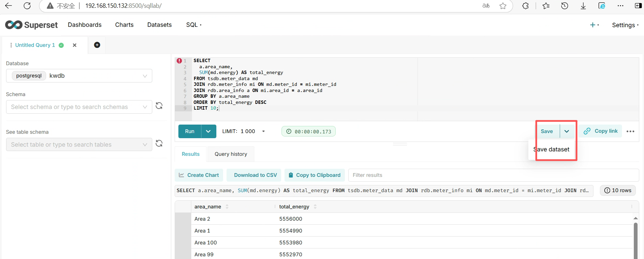Image resolution: width=644 pixels, height=259 pixels.
Task: Close the Untitled Query 1 tab
Action: click(75, 45)
